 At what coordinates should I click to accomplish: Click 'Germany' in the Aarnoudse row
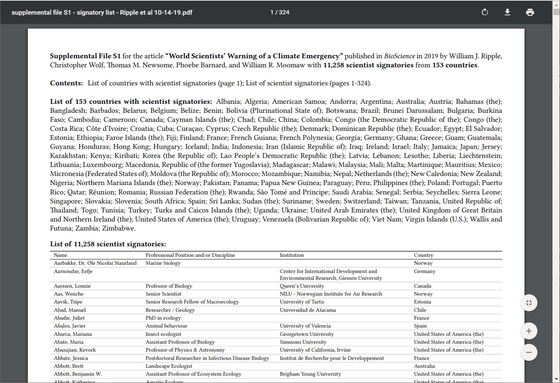(424, 271)
